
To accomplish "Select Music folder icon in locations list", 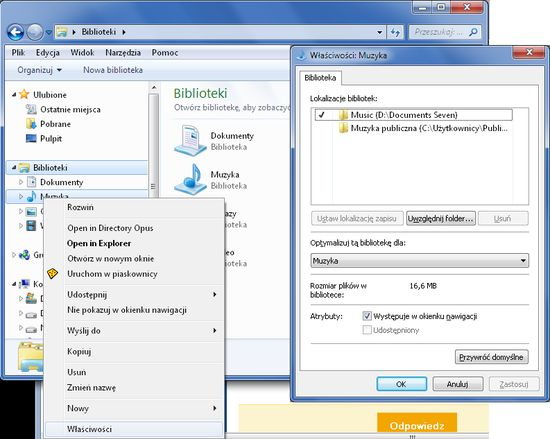I will click(x=343, y=115).
